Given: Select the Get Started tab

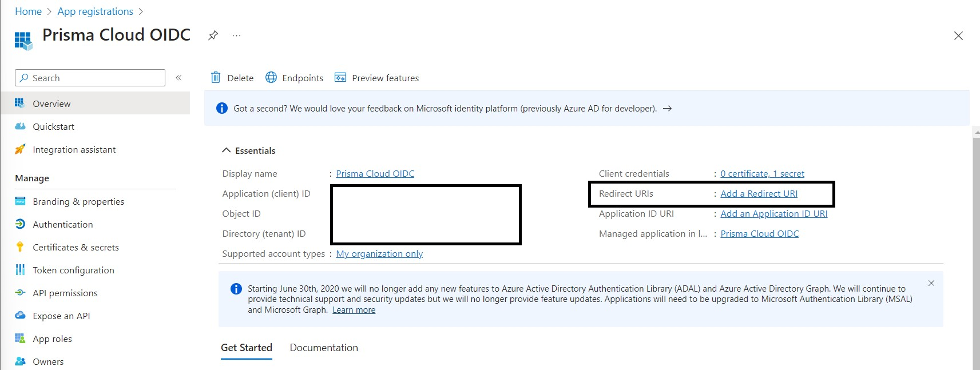Looking at the screenshot, I should (247, 348).
